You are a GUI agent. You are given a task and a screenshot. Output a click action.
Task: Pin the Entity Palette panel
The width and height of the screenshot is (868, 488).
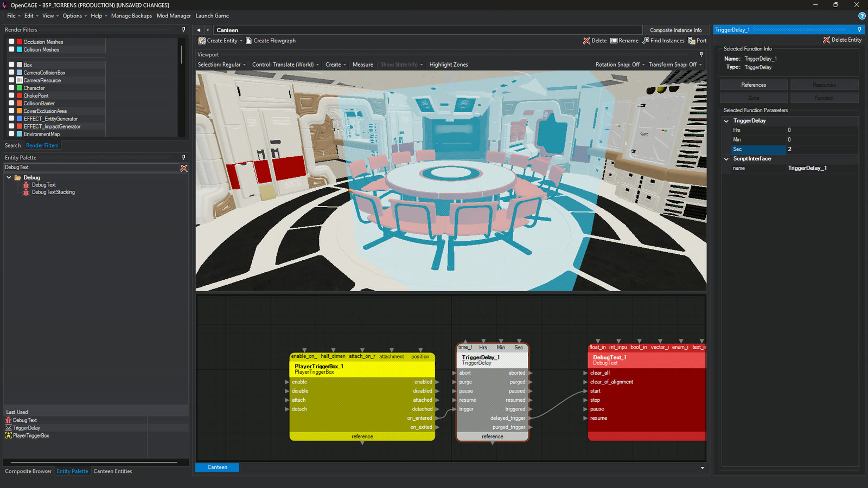click(x=183, y=157)
